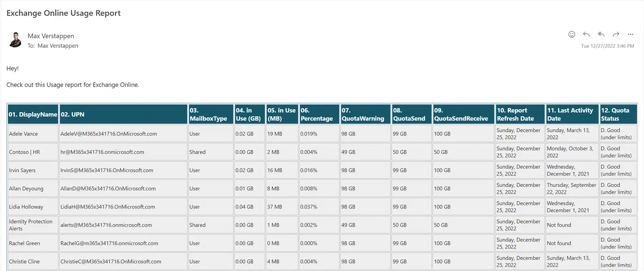Click the 8 MB usage cell

282,188
